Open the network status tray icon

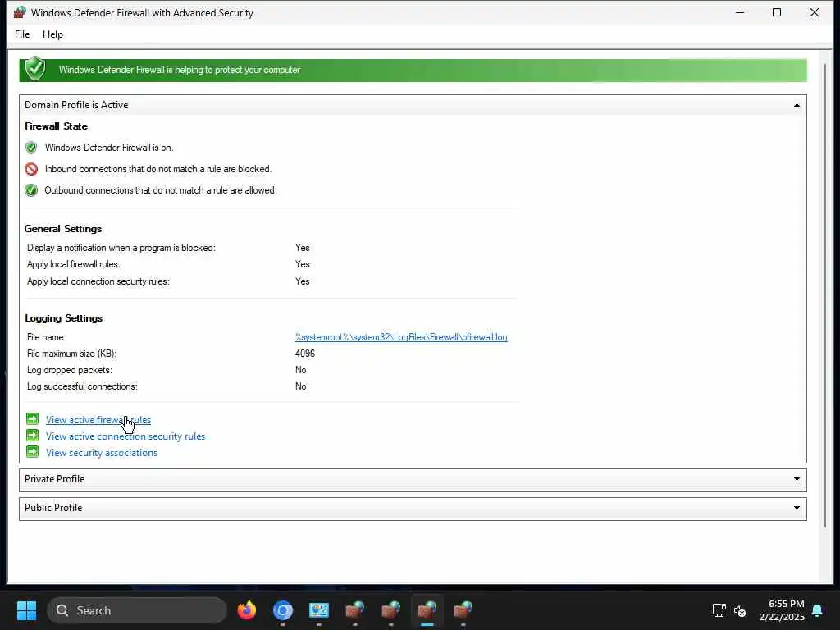719,610
